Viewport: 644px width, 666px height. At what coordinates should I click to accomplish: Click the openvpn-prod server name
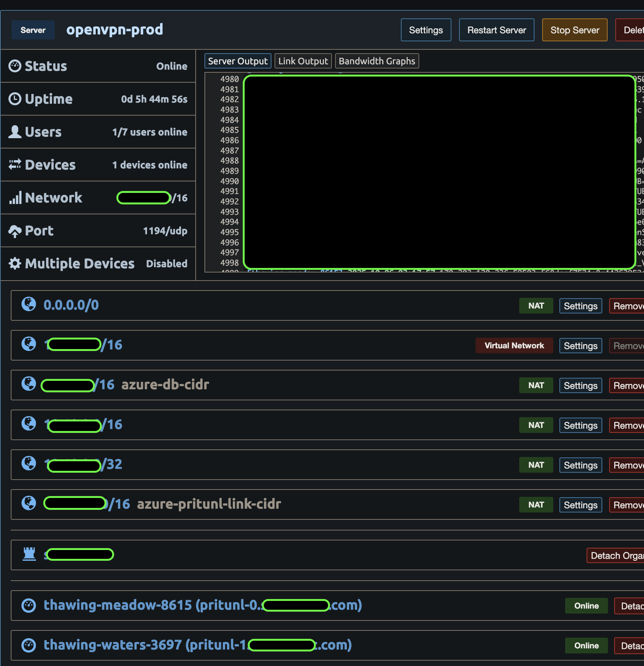[115, 30]
